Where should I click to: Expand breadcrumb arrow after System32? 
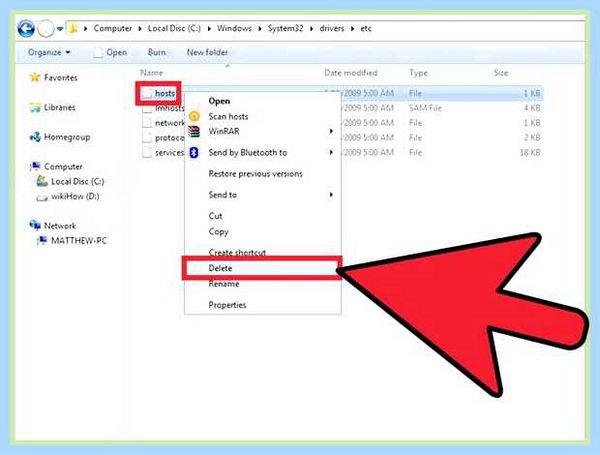pyautogui.click(x=311, y=29)
